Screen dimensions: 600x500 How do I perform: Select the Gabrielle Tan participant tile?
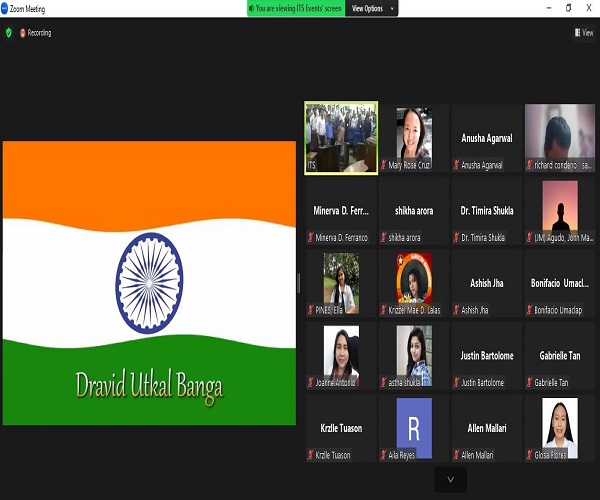pyautogui.click(x=560, y=356)
